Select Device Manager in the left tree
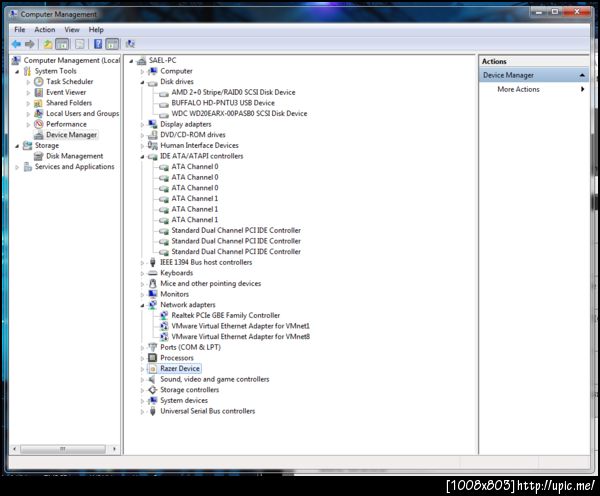The width and height of the screenshot is (600, 496). pos(71,135)
